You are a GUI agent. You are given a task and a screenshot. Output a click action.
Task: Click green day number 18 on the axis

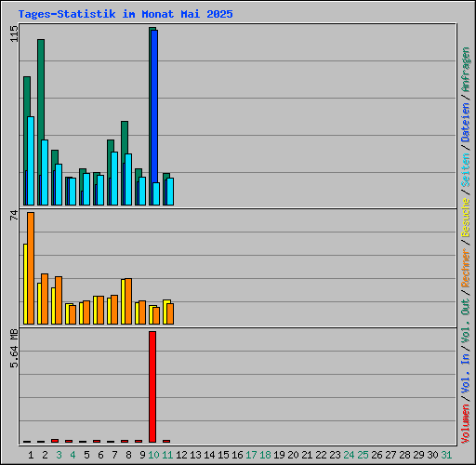click(x=265, y=455)
